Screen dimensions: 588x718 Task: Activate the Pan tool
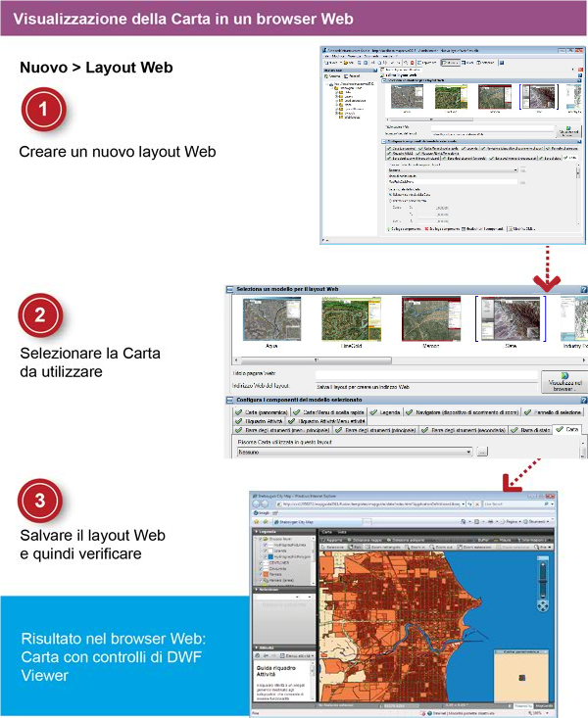coord(356,548)
